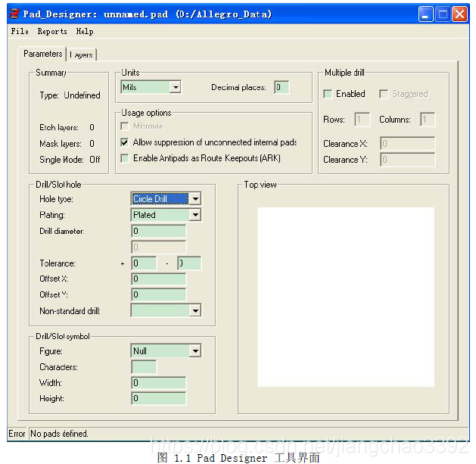Enable the Multiple drill checkbox
The image size is (476, 464).
328,95
